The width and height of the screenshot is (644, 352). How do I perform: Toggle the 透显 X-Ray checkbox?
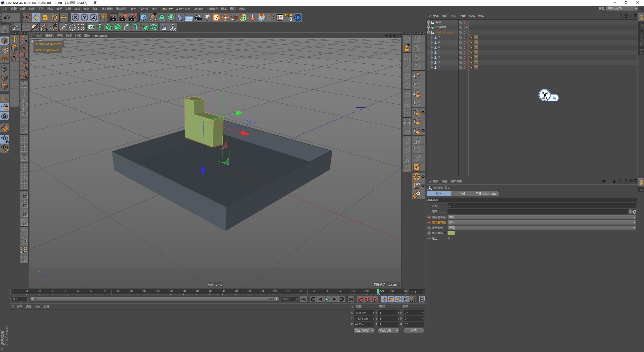[x=449, y=238]
